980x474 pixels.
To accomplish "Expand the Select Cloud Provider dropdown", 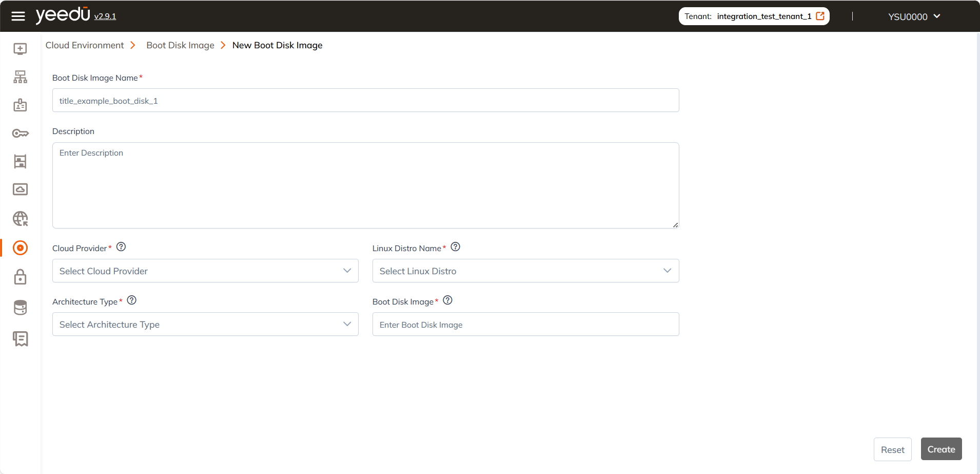I will tap(205, 271).
